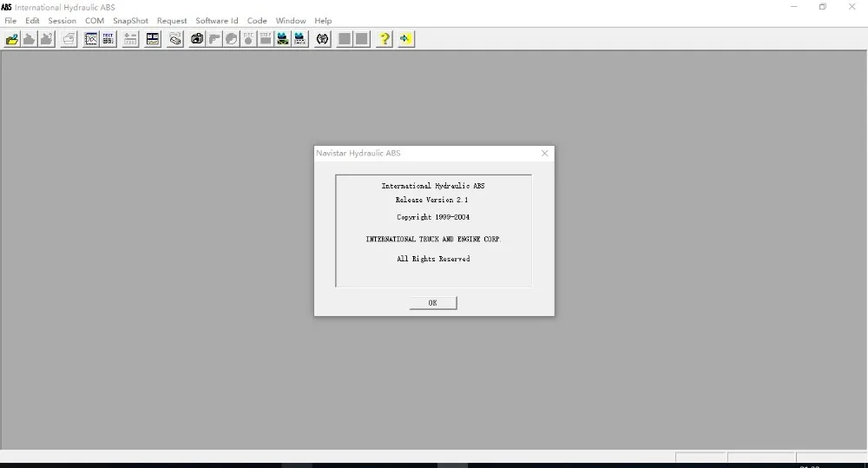Viewport: 868px width, 468px height.
Task: Click the ABS wheel toolbar icon
Action: click(x=322, y=39)
